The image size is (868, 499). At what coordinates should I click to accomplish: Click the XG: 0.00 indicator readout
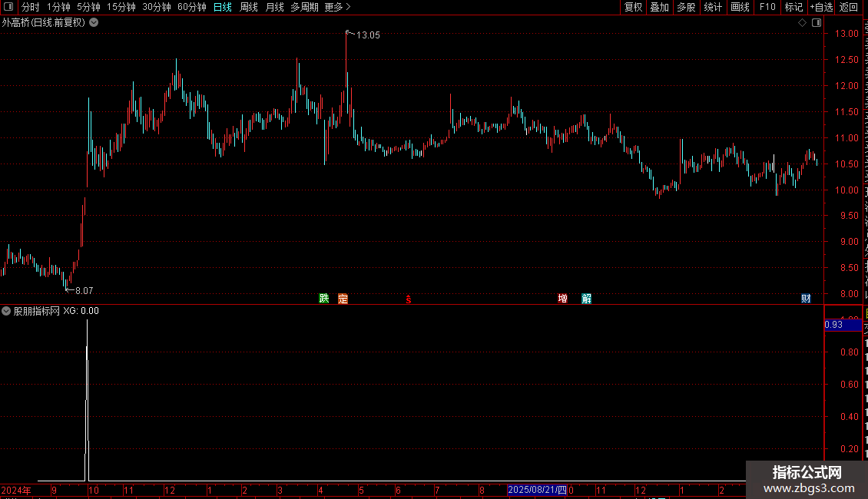(x=81, y=311)
